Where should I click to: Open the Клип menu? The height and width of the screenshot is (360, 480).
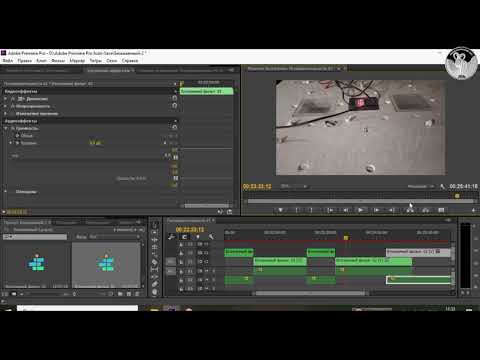(x=41, y=61)
